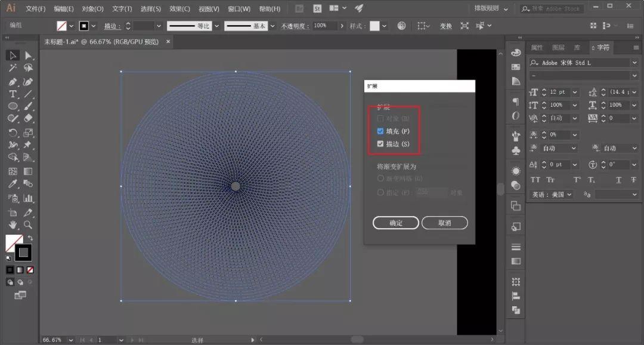Screen dimensions: 644x345
Task: Close the 未标题-1.ai document tab
Action: pos(168,42)
